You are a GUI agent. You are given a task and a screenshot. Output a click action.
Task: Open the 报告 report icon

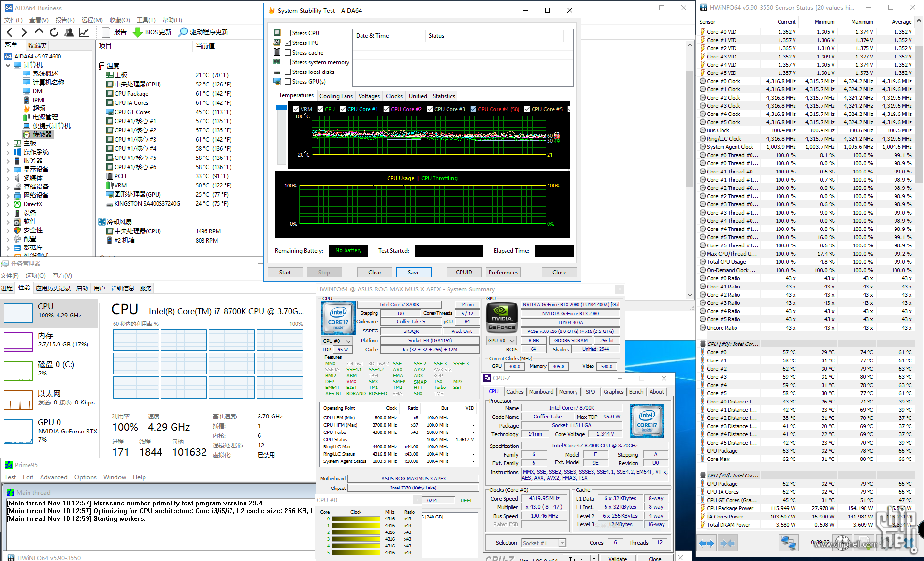pyautogui.click(x=106, y=32)
